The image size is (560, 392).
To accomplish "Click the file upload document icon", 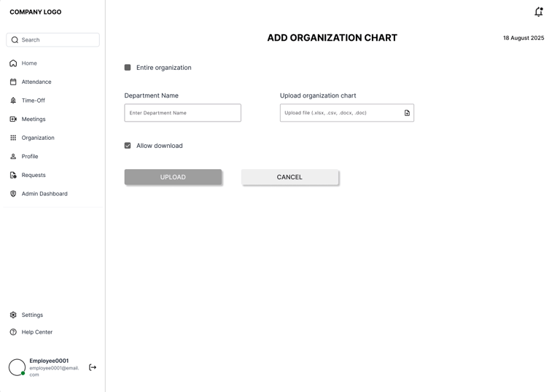I will pyautogui.click(x=407, y=113).
